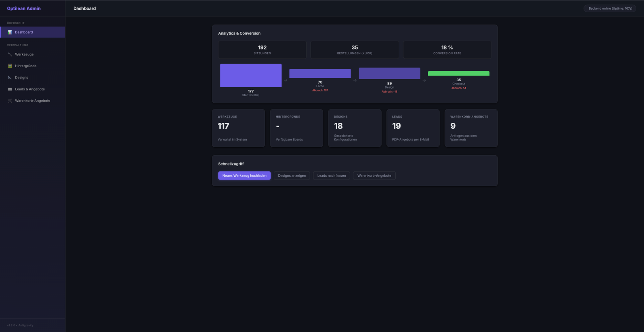The height and width of the screenshot is (332, 644).
Task: Click the Abbruch: 54 text
Action: click(458, 88)
